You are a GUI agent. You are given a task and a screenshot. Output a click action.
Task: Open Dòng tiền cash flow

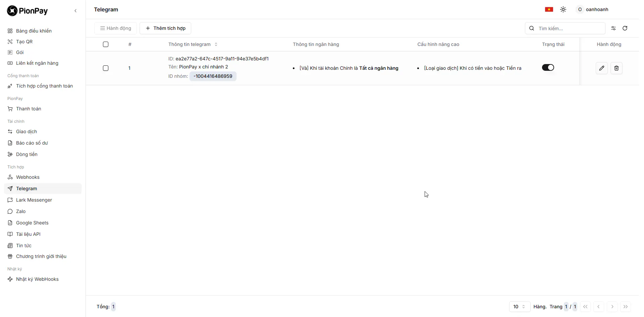(43, 154)
